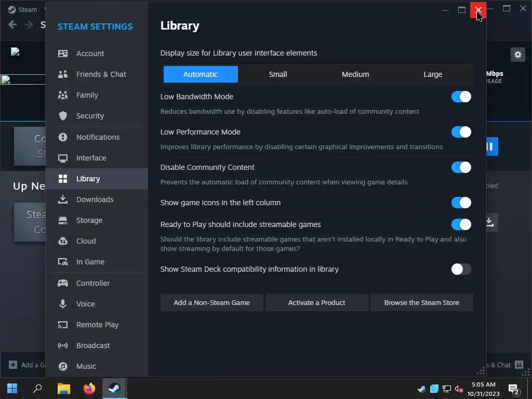Click the Windows Start button

tap(12, 389)
